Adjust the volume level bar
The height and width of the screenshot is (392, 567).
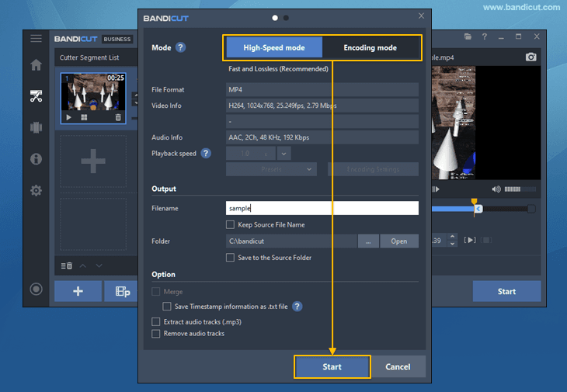pos(520,189)
